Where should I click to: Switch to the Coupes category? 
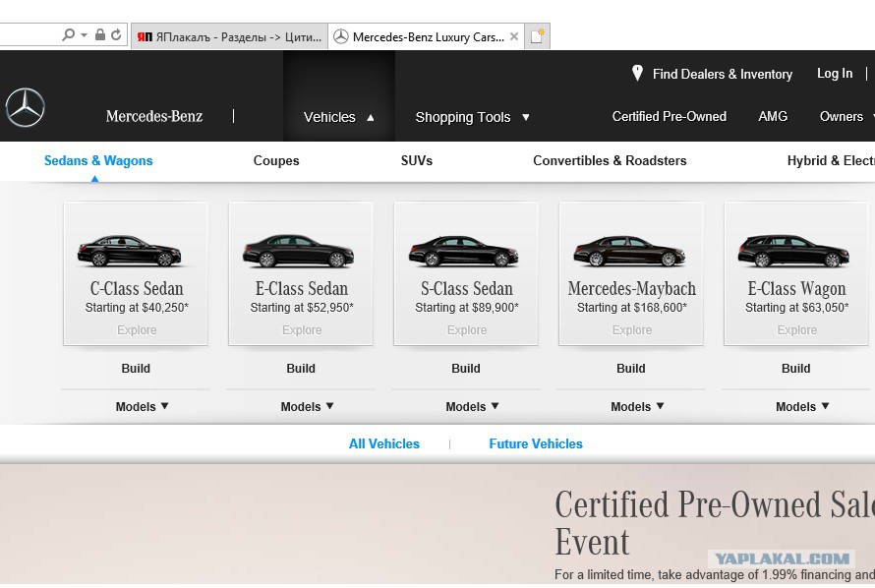click(276, 160)
